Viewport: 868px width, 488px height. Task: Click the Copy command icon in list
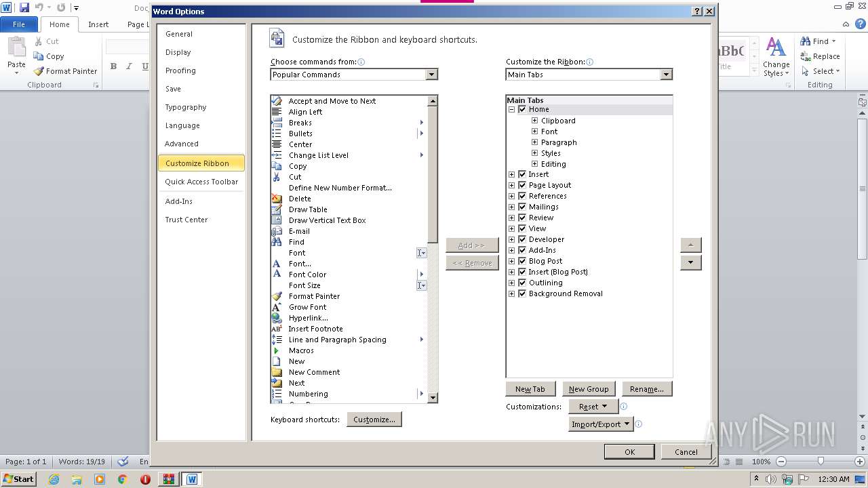tap(277, 166)
